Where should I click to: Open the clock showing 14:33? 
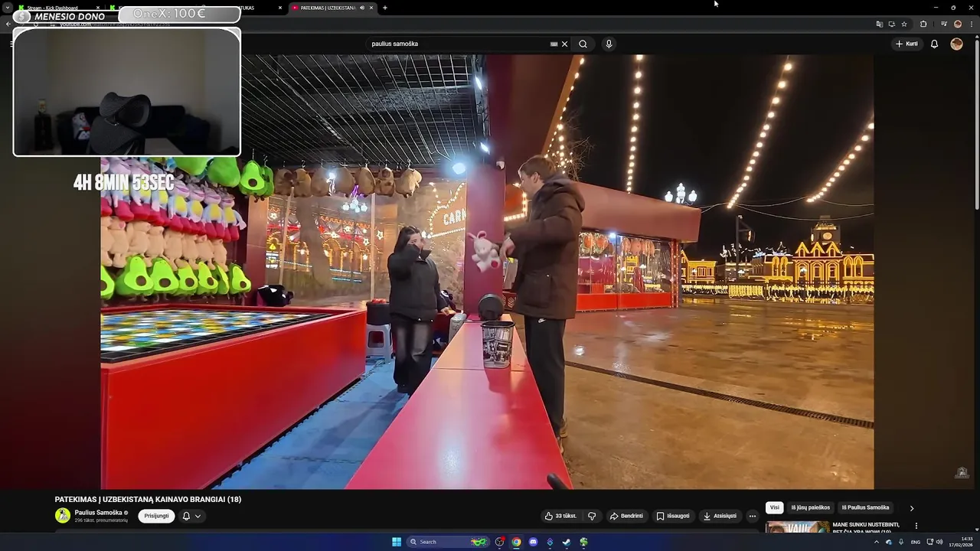pos(962,542)
